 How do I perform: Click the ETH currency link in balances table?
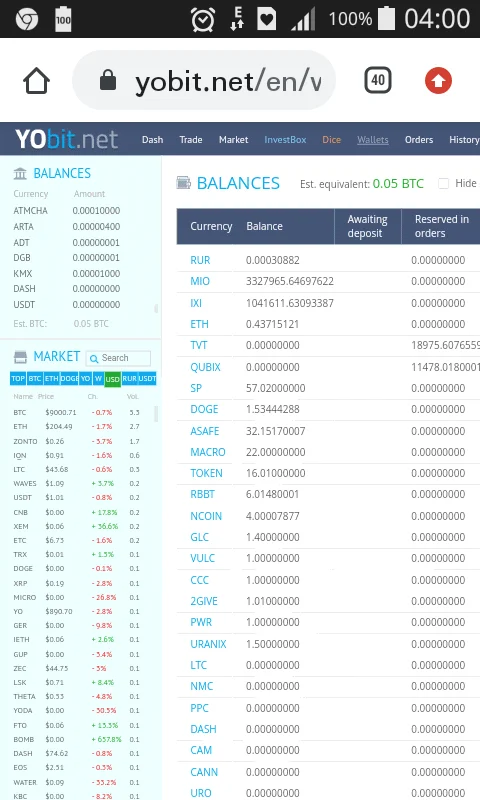click(199, 324)
